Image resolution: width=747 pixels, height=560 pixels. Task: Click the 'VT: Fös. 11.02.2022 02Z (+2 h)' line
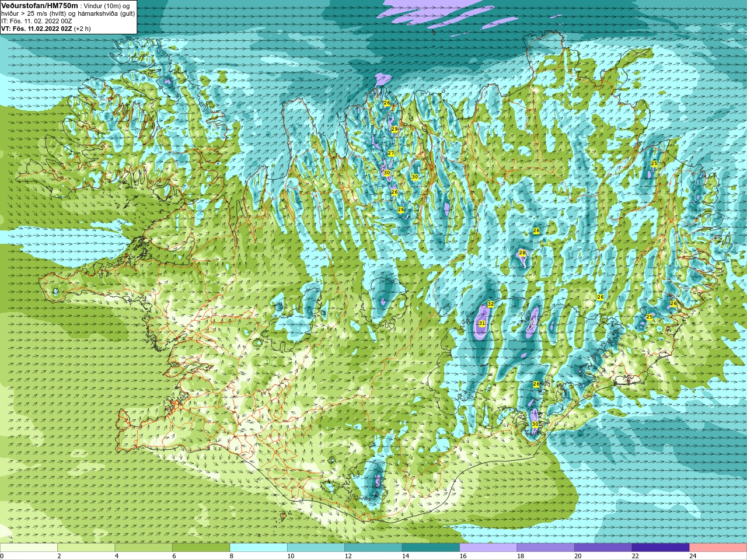[46, 29]
